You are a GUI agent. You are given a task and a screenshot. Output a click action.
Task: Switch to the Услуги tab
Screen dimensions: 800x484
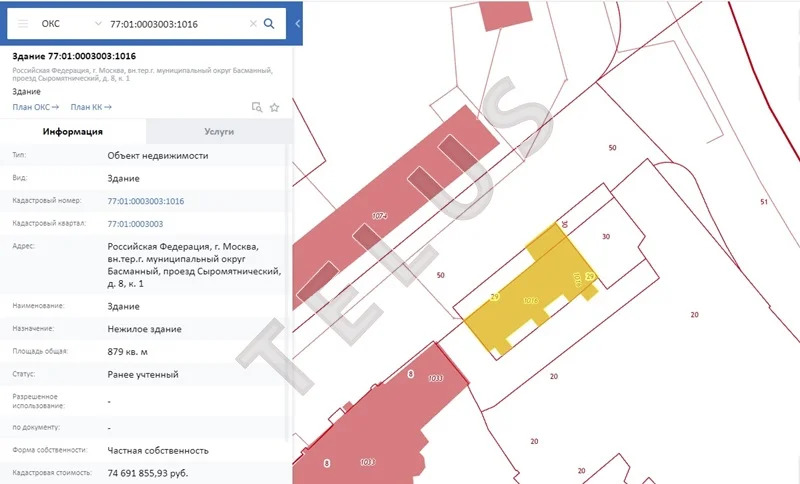[218, 131]
